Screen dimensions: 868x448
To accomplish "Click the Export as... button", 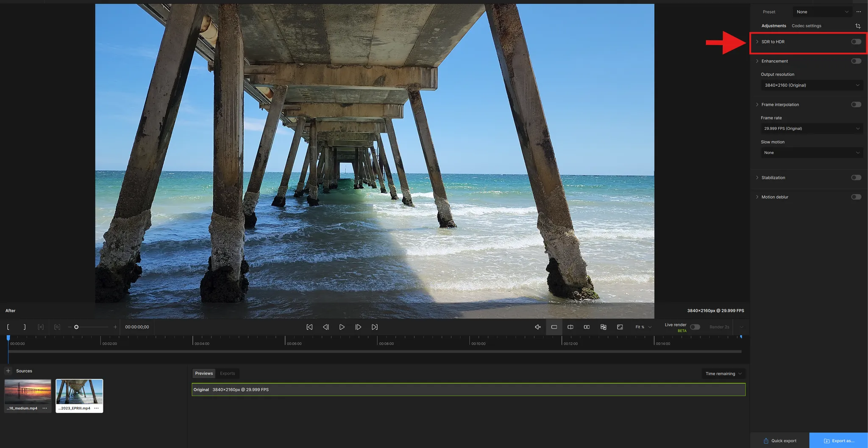I will click(839, 441).
